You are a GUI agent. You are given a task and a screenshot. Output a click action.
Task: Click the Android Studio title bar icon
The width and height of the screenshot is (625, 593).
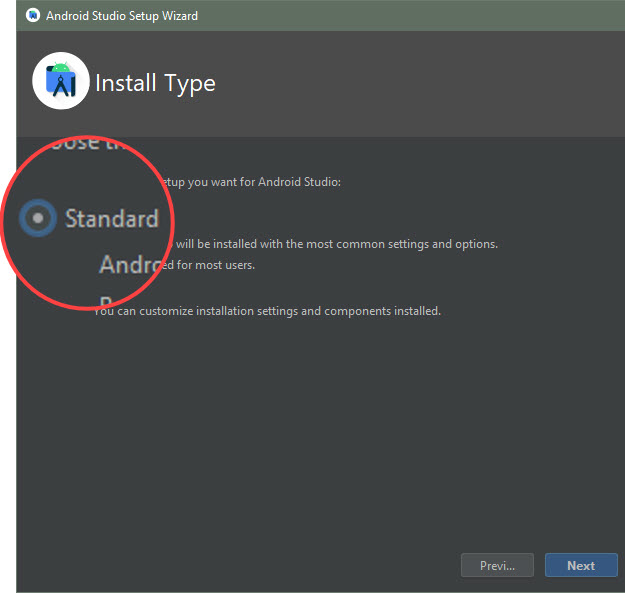pos(33,16)
